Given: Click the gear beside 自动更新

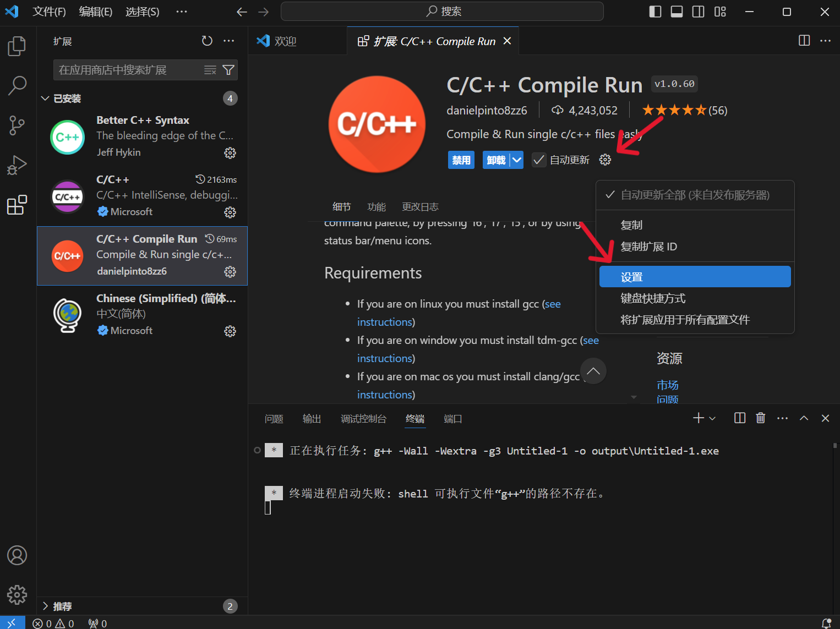Looking at the screenshot, I should [x=605, y=160].
